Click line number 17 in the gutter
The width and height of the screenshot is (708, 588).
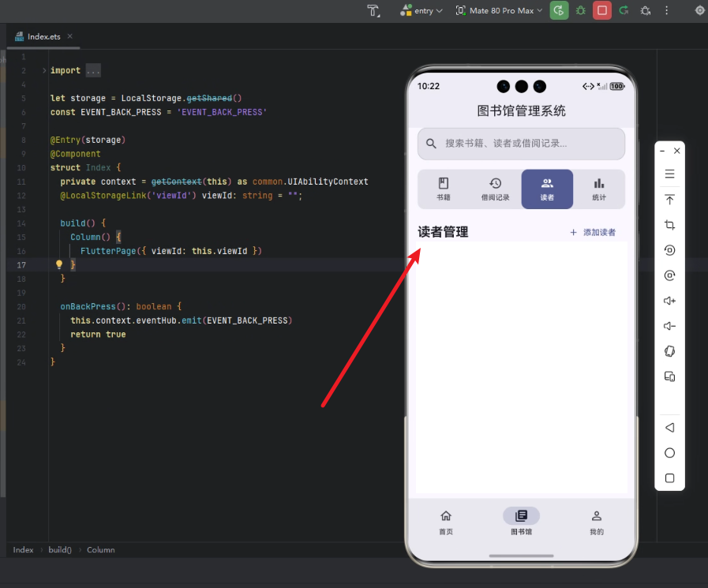pos(21,265)
